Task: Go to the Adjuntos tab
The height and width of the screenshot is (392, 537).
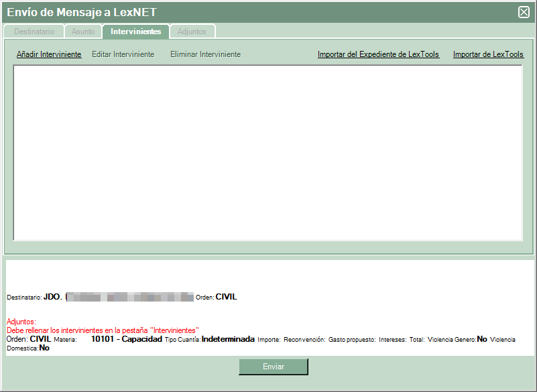Action: [192, 31]
